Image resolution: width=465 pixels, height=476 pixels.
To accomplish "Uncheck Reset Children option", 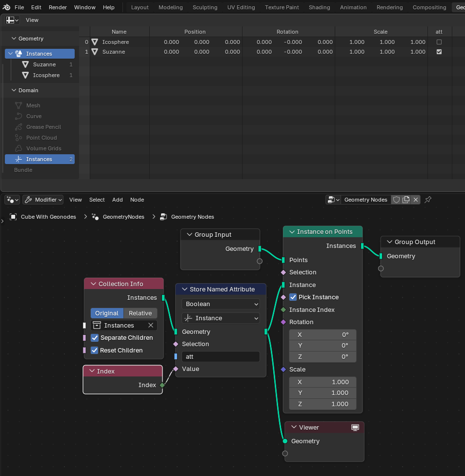I will point(95,351).
